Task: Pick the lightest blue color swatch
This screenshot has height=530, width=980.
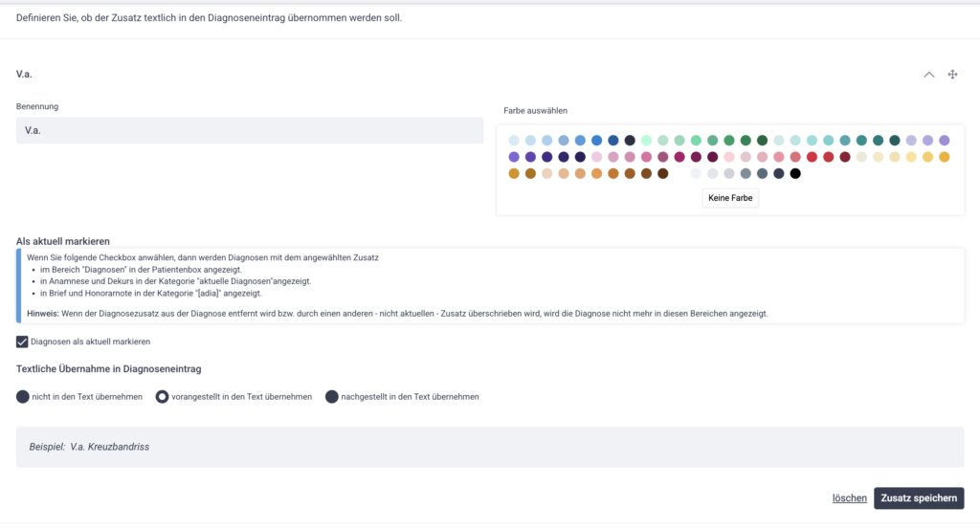Action: pyautogui.click(x=514, y=141)
